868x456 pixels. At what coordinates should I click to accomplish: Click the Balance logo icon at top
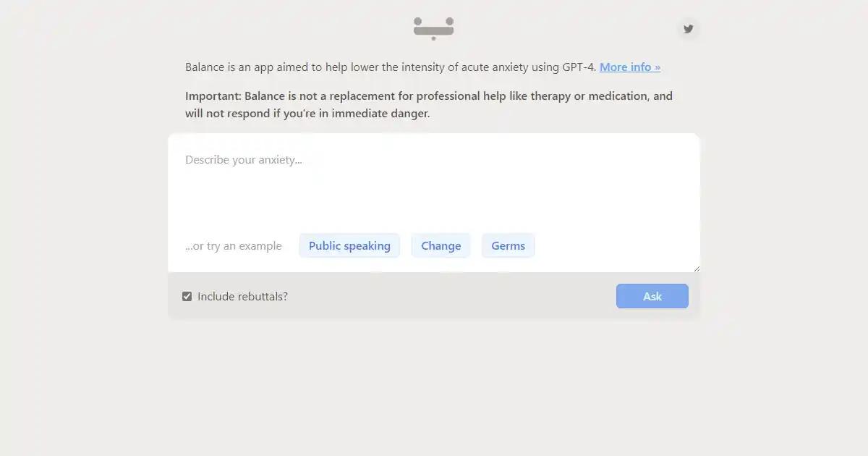pos(433,28)
